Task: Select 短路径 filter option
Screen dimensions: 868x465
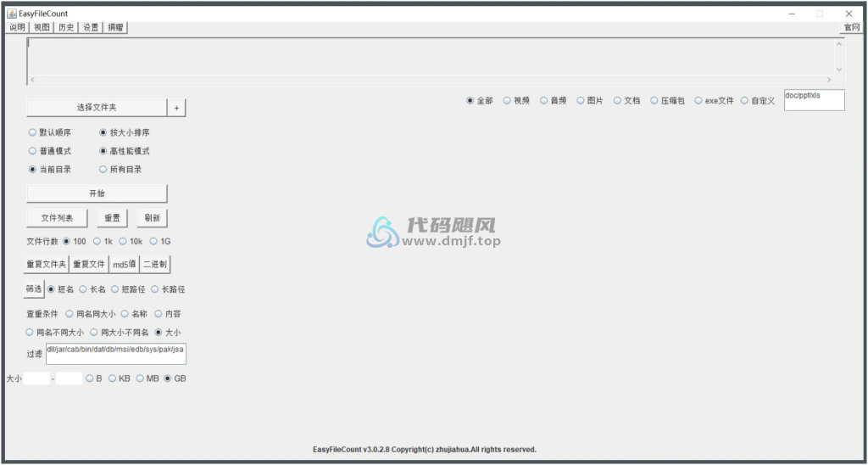Action: (x=129, y=289)
